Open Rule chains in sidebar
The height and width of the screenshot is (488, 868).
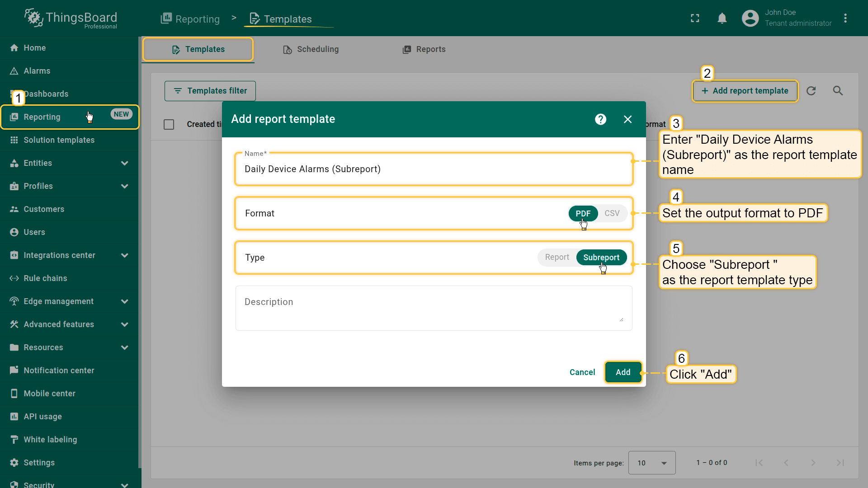click(x=45, y=278)
